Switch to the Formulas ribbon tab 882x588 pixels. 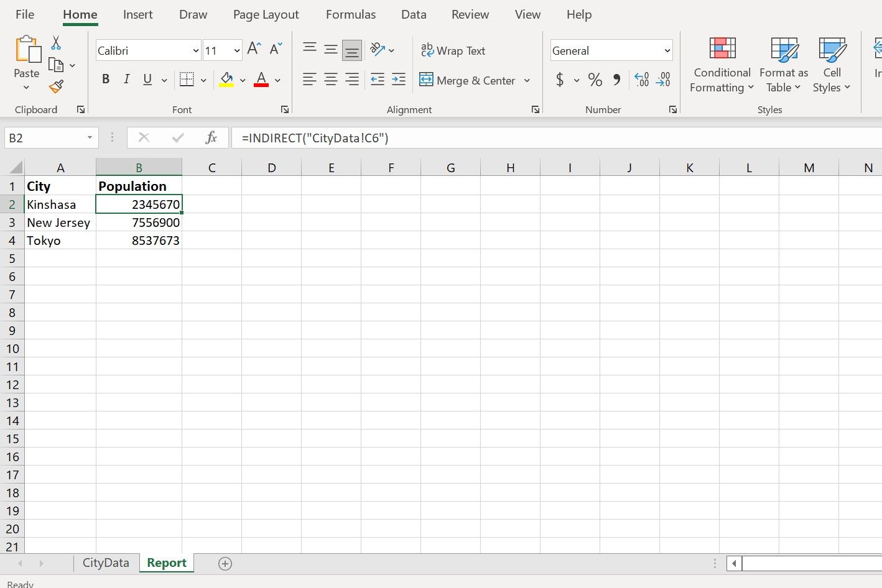click(x=350, y=14)
